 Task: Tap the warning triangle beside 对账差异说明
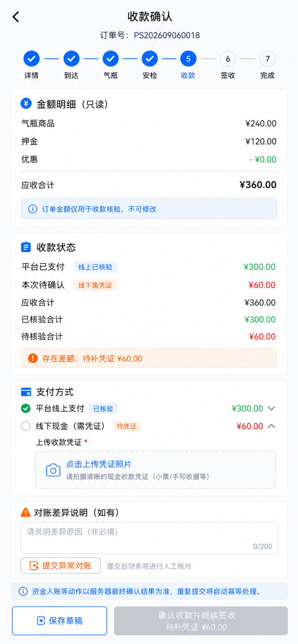pos(26,512)
